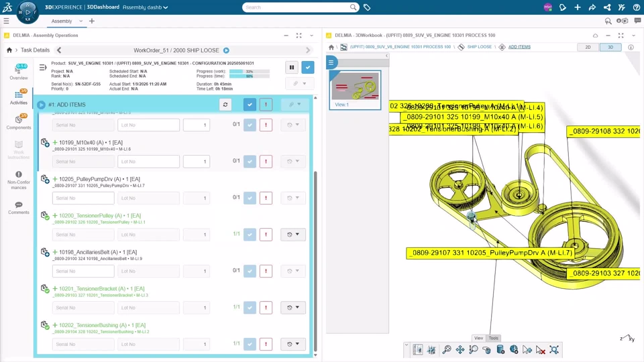Select the Rotate tool in viewer toolbar
644x362 pixels.
(487, 350)
